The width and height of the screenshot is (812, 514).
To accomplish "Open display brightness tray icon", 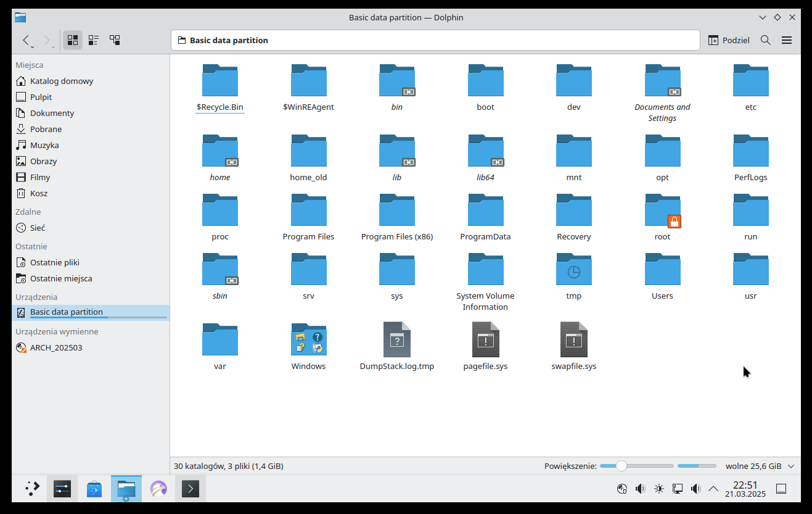I will [x=659, y=489].
